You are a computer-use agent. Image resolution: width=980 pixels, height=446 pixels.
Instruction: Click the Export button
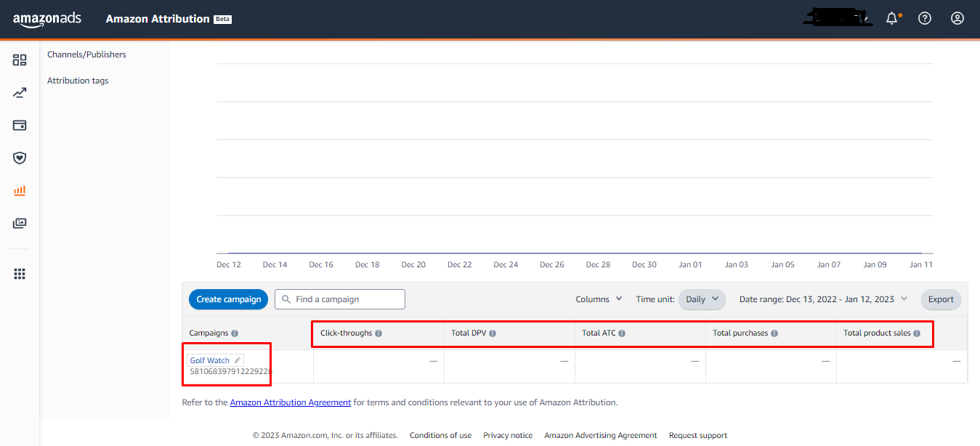point(941,299)
